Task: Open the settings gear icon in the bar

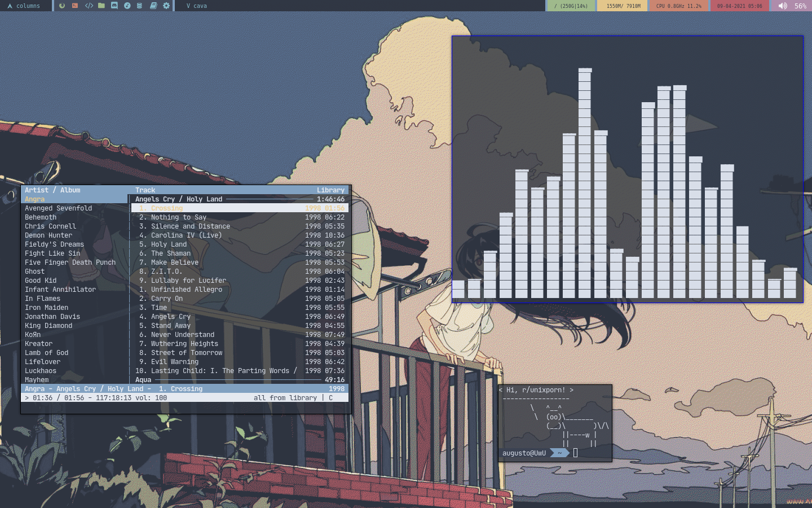Action: [166, 6]
